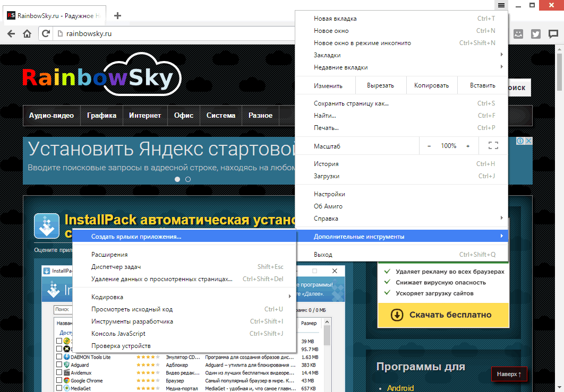
Task: Click the Размер column header
Action: tap(309, 323)
